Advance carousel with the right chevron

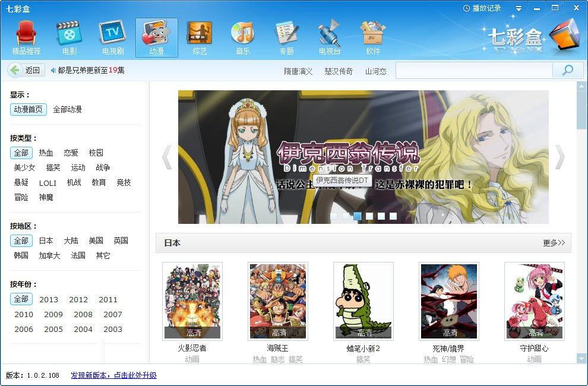(x=559, y=156)
